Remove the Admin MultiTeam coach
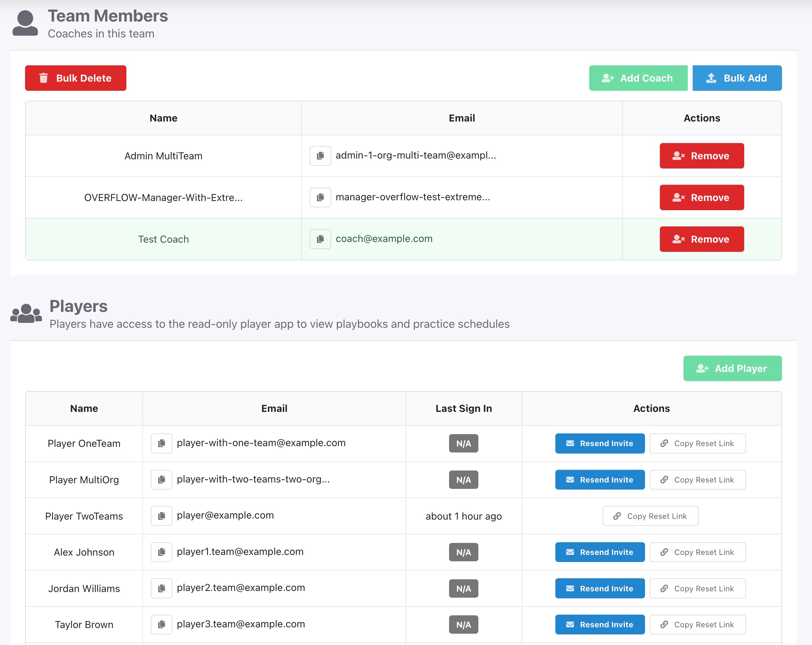The image size is (812, 645). click(x=701, y=156)
